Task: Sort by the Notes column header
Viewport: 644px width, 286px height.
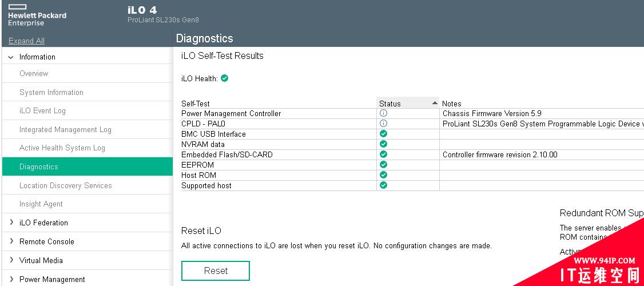Action: coord(451,104)
